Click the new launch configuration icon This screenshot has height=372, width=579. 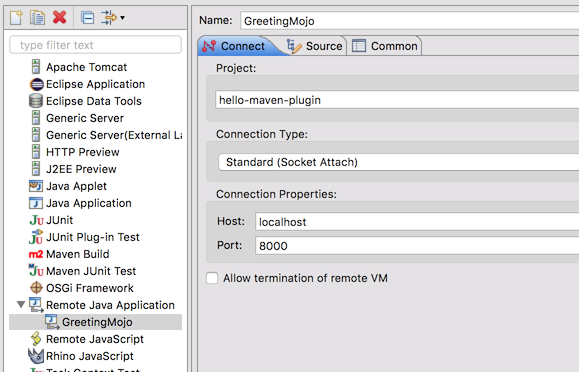pos(16,17)
